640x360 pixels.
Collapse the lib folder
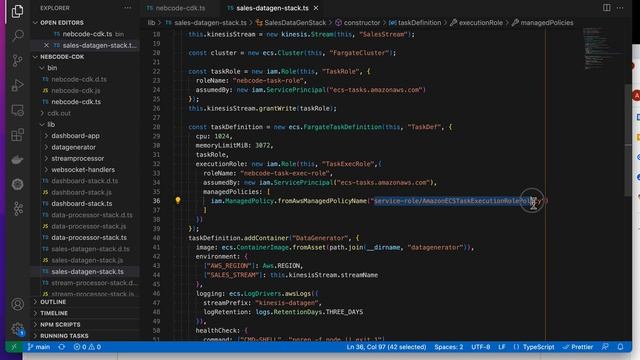pyautogui.click(x=51, y=124)
